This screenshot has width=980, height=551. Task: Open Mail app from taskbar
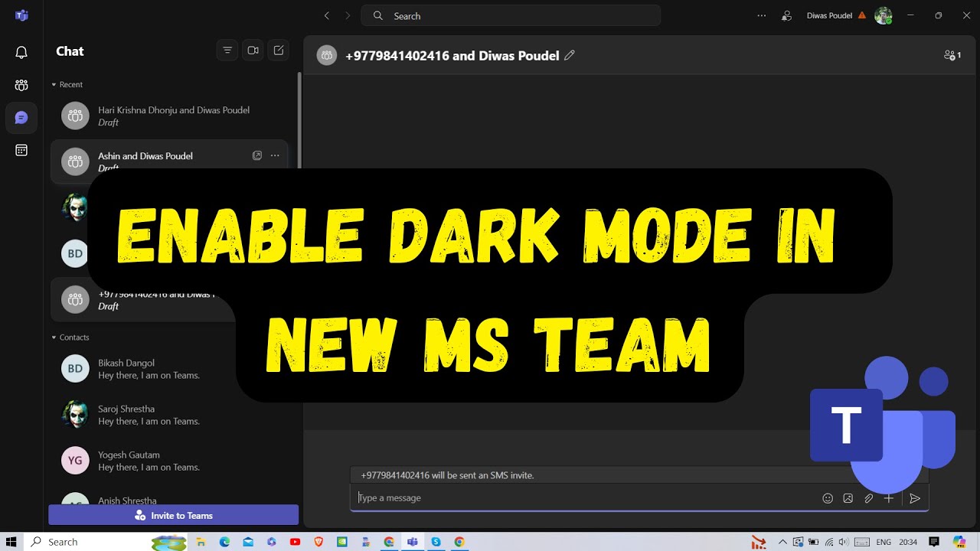click(x=248, y=542)
